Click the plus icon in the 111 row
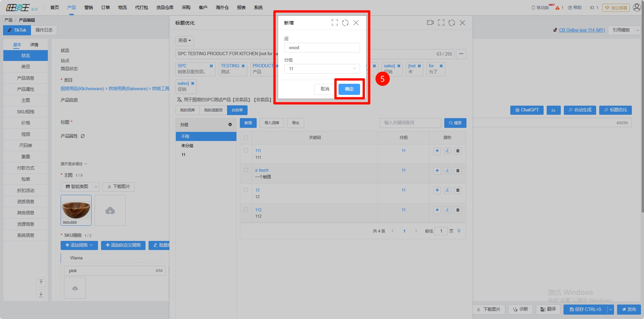 (437, 151)
